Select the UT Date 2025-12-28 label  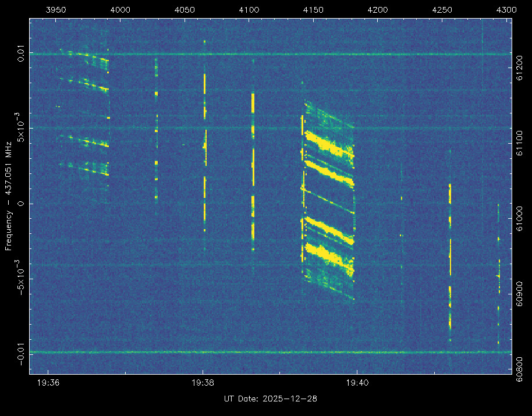click(271, 399)
